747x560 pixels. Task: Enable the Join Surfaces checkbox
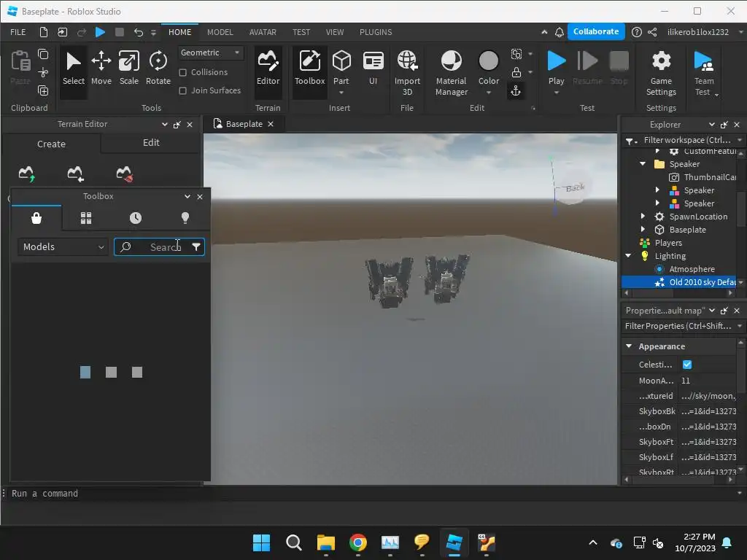click(x=182, y=90)
